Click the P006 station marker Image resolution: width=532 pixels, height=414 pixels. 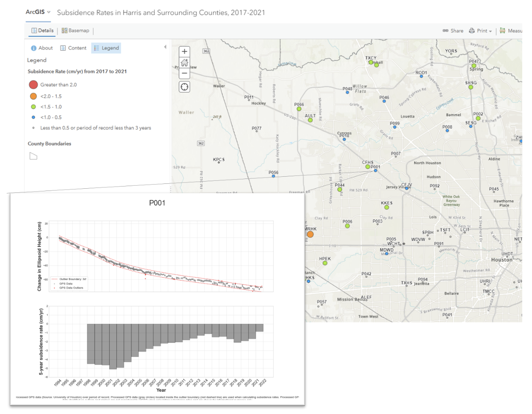coord(348,226)
